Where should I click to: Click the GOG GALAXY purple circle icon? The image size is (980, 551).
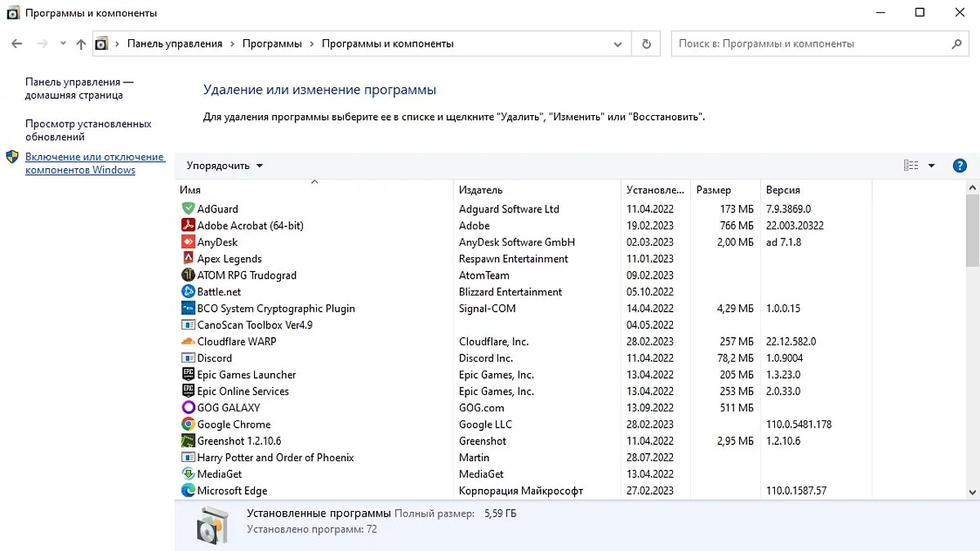188,407
